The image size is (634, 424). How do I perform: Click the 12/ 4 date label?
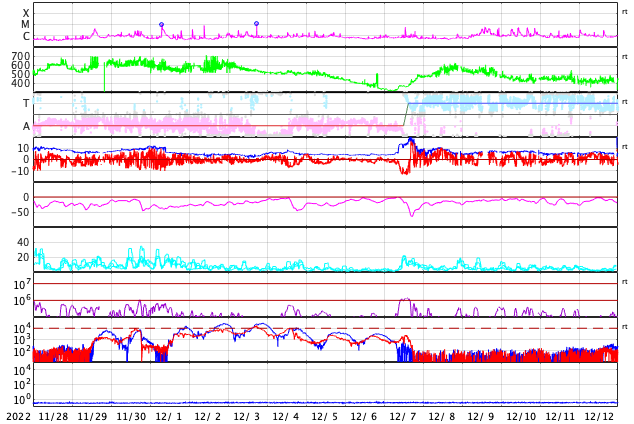pos(286,417)
